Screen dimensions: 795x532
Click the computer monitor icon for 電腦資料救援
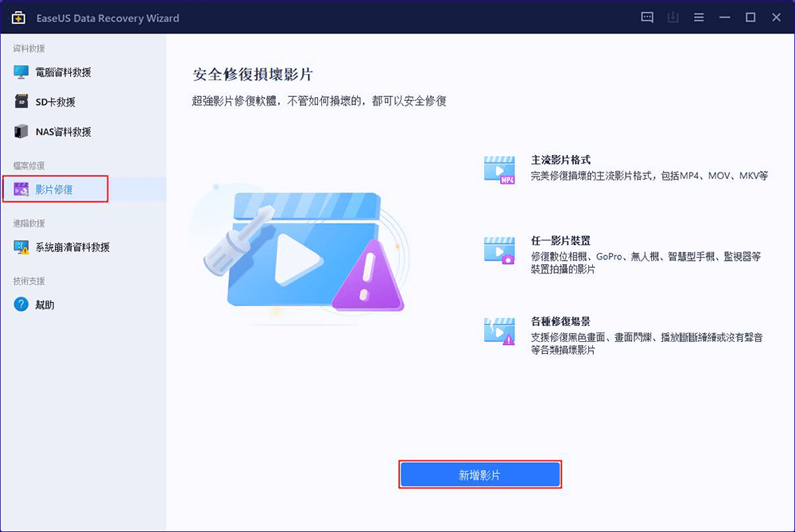21,72
